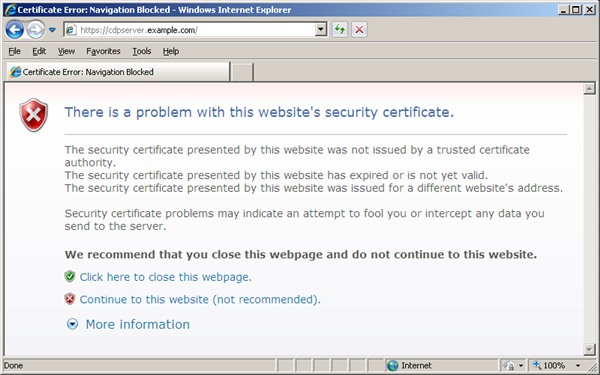
Task: Click here to close this webpage link
Action: pos(165,277)
